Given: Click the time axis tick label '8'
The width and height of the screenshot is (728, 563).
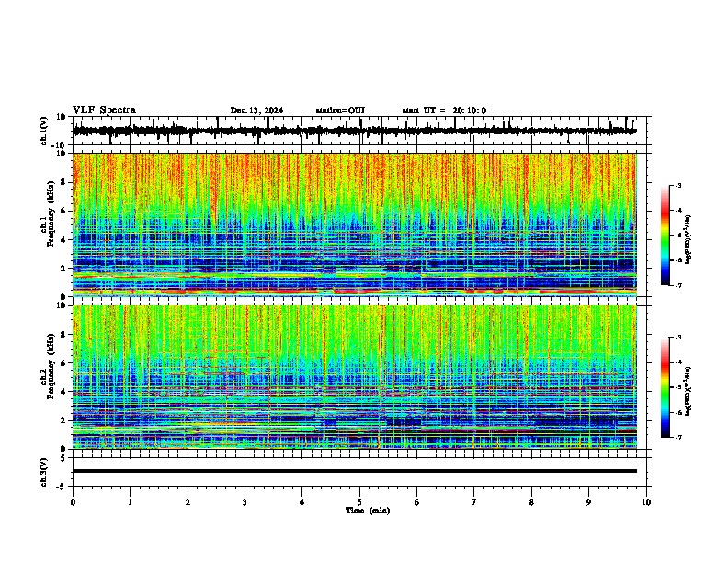Looking at the screenshot, I should click(531, 502).
